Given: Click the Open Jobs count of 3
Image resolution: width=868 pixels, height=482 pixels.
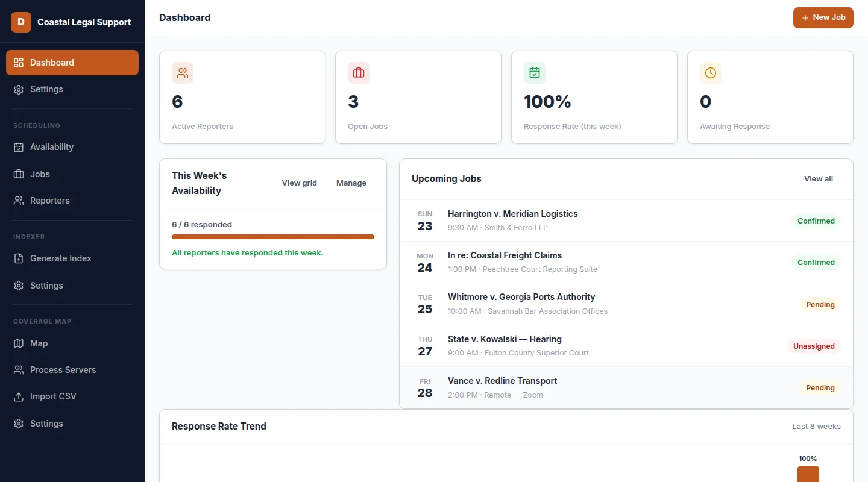Looking at the screenshot, I should point(353,102).
